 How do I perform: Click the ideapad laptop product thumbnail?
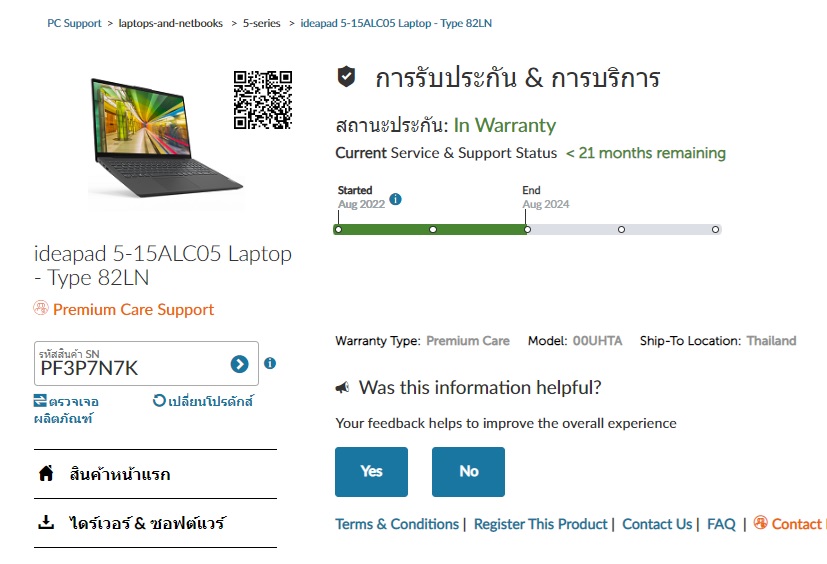(x=165, y=137)
